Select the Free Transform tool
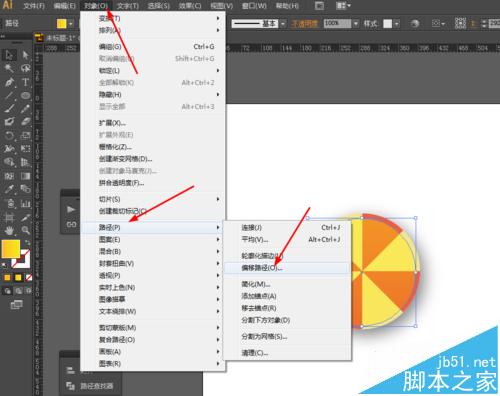This screenshot has width=500, height=396. point(25,149)
